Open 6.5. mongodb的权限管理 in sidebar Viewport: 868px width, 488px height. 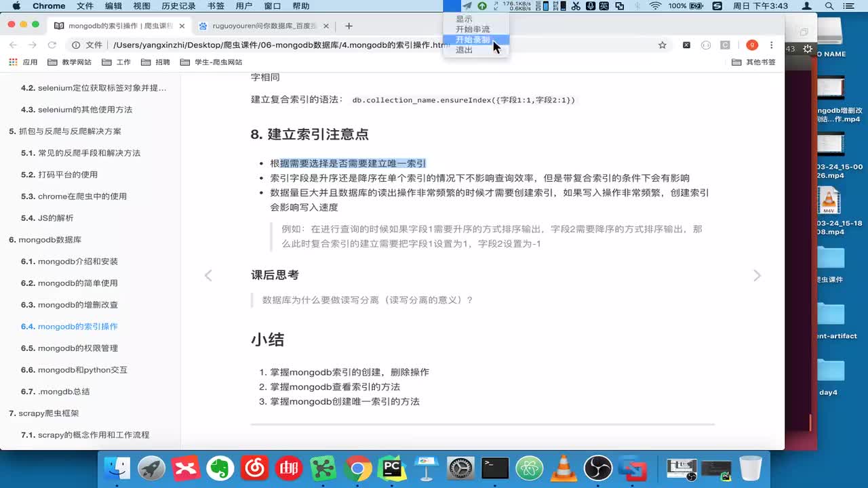pos(69,348)
